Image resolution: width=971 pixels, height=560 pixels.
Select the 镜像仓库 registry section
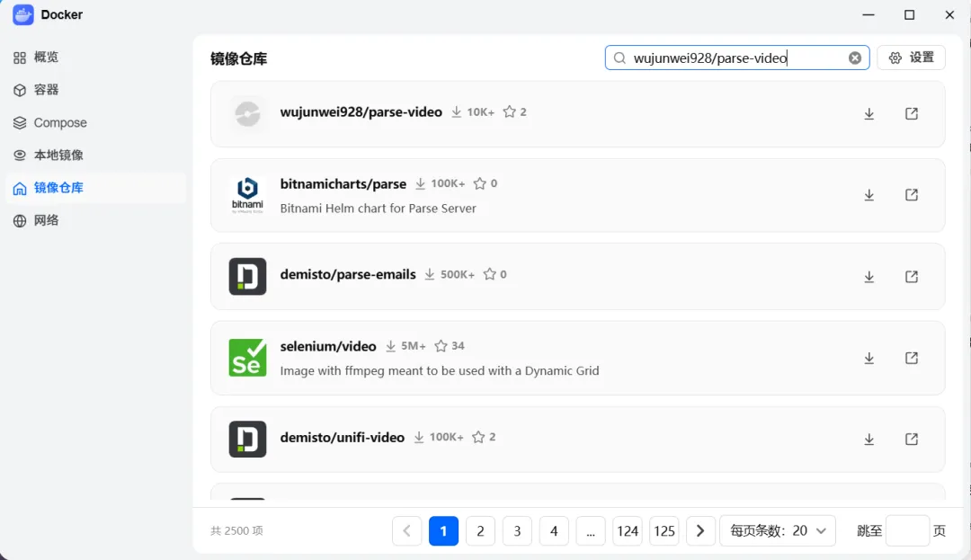coord(96,188)
